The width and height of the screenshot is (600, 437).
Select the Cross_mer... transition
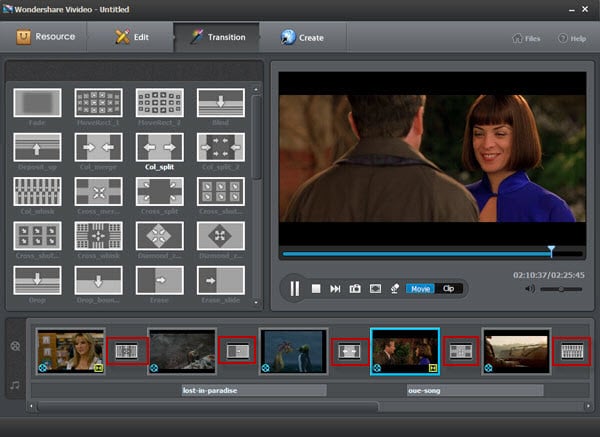[98, 191]
